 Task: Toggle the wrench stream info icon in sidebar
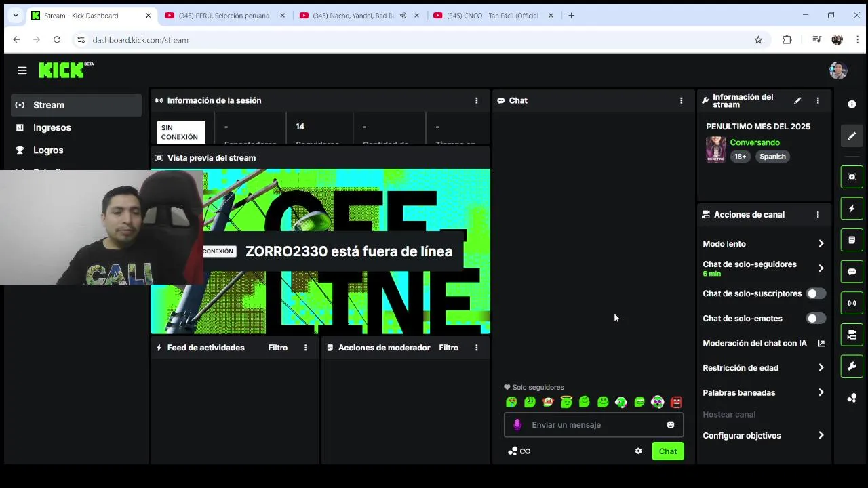coord(852,367)
